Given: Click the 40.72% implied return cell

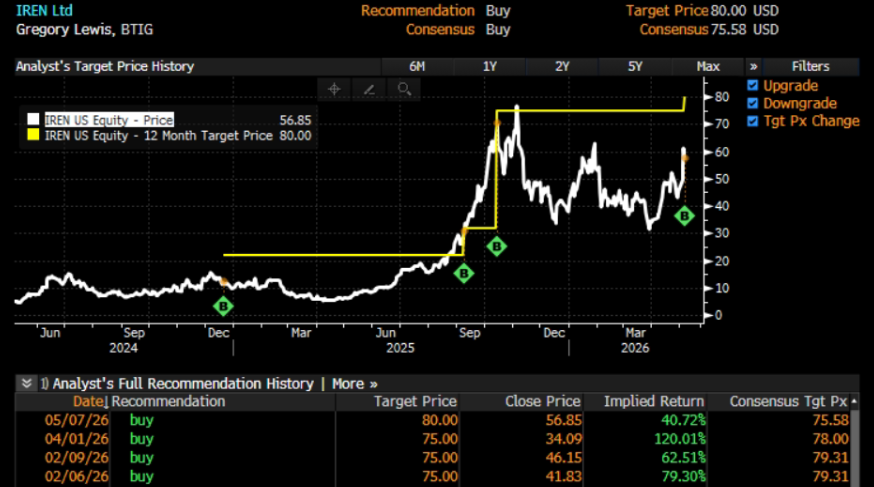Looking at the screenshot, I should pos(683,420).
